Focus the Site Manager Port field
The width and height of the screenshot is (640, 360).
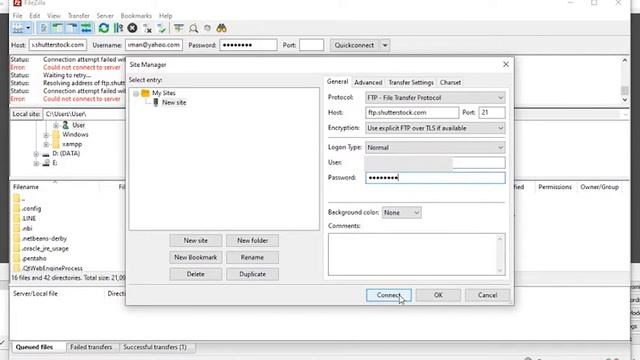[492, 113]
